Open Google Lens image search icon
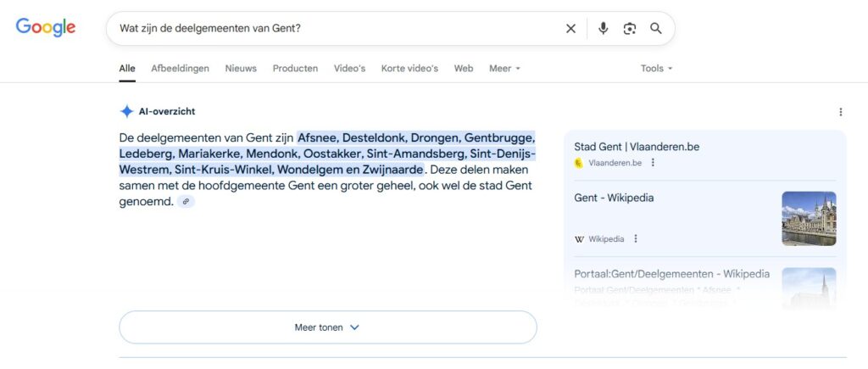 pos(630,29)
